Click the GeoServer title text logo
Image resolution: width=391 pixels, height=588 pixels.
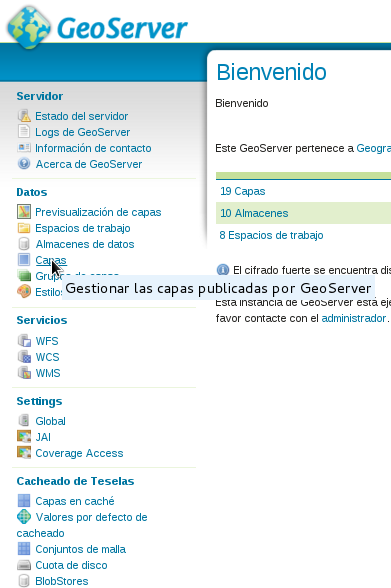point(123,28)
